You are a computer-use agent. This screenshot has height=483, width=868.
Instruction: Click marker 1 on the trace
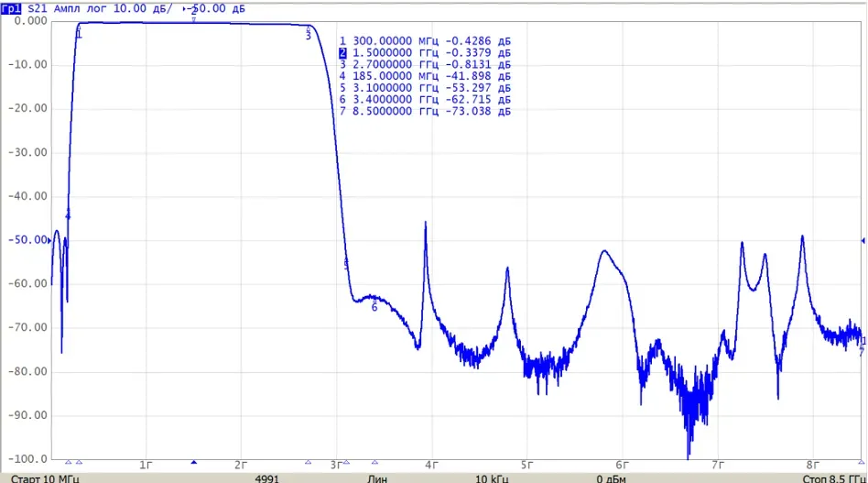(79, 33)
